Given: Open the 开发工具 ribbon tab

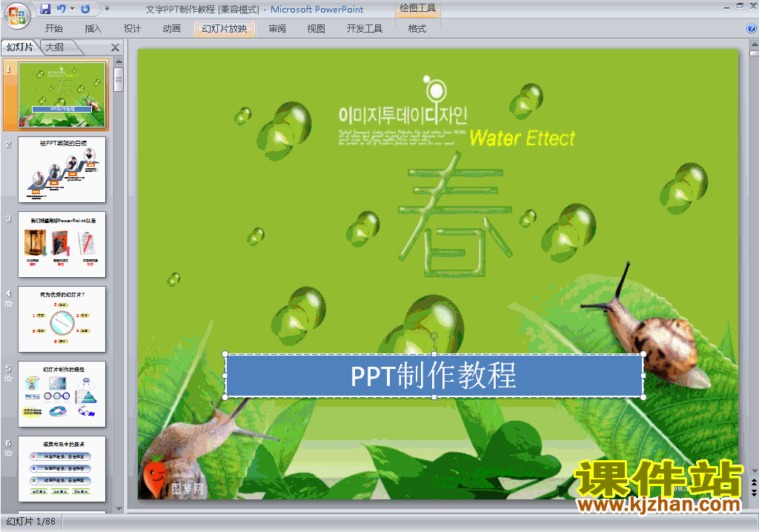Looking at the screenshot, I should [365, 29].
